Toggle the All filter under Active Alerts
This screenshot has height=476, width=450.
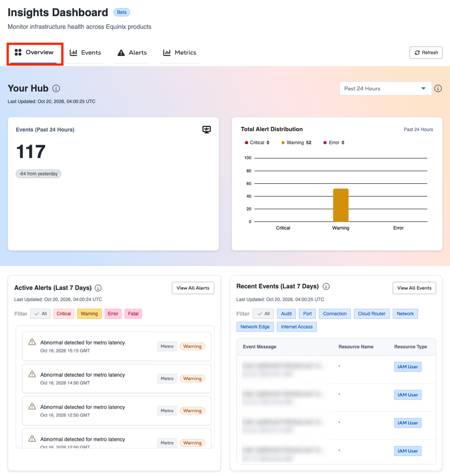pyautogui.click(x=40, y=314)
